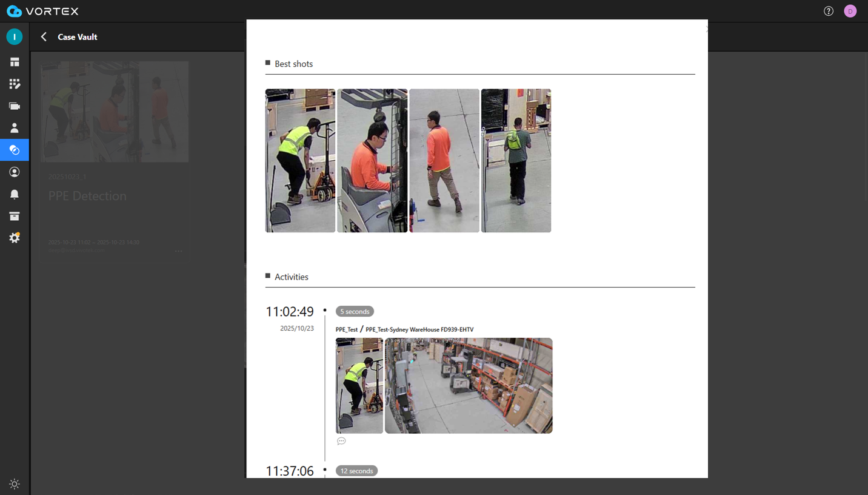This screenshot has width=868, height=495.
Task: Open the notifications bell icon
Action: click(15, 194)
